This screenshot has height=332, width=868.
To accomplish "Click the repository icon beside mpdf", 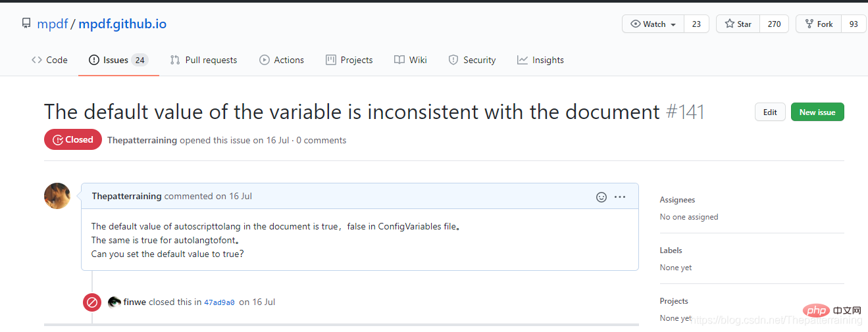I will 26,24.
